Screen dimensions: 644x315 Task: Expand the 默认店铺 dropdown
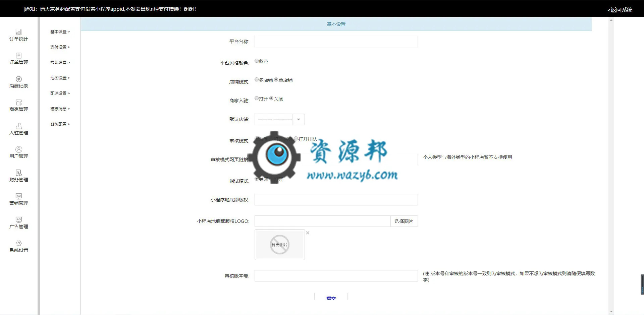click(x=279, y=119)
